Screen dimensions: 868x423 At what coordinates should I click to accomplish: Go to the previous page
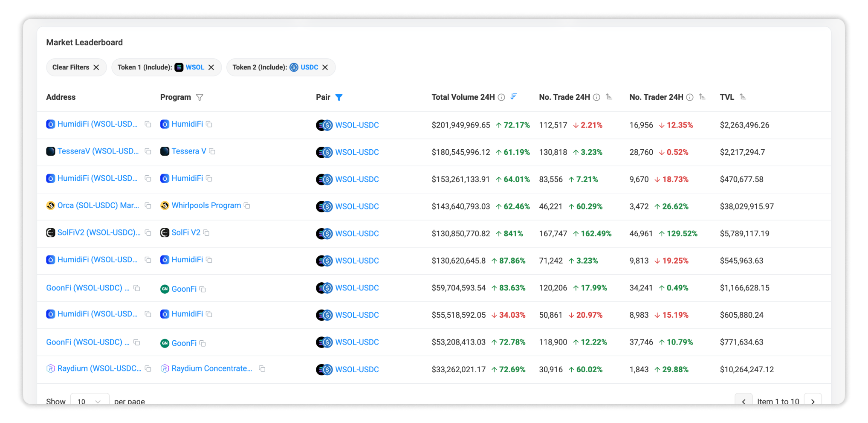point(744,401)
